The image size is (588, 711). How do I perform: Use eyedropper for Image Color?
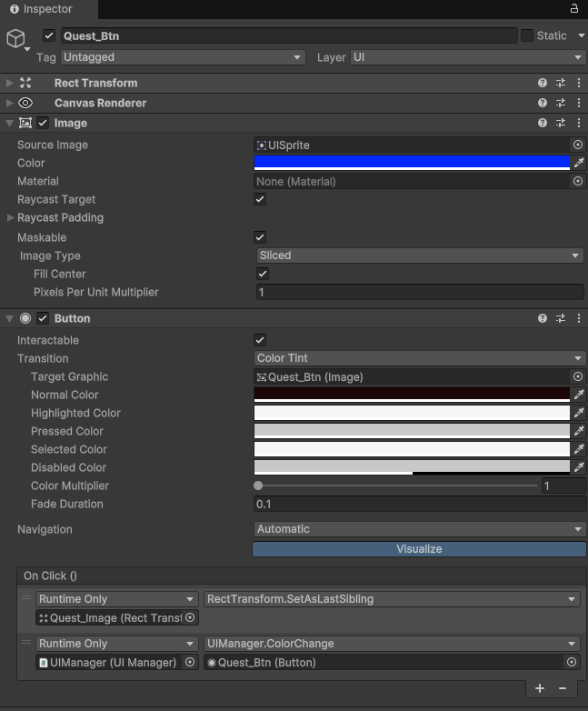pos(579,163)
